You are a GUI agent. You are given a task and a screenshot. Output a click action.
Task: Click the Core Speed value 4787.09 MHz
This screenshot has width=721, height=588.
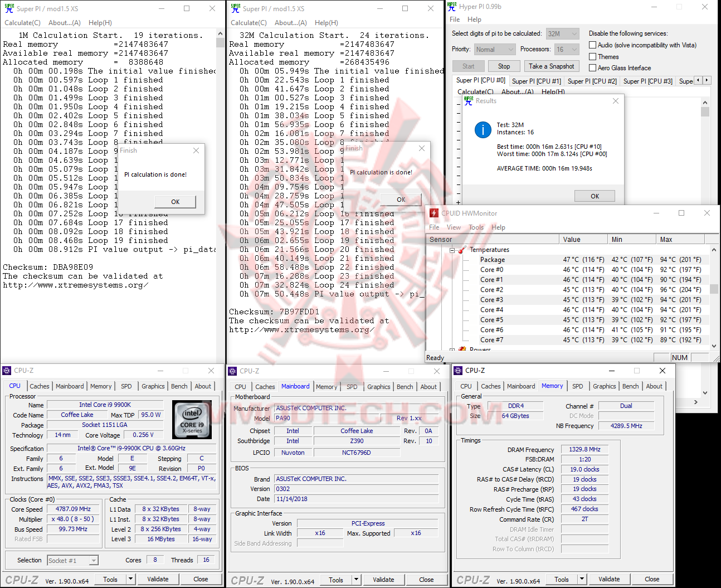pyautogui.click(x=73, y=509)
